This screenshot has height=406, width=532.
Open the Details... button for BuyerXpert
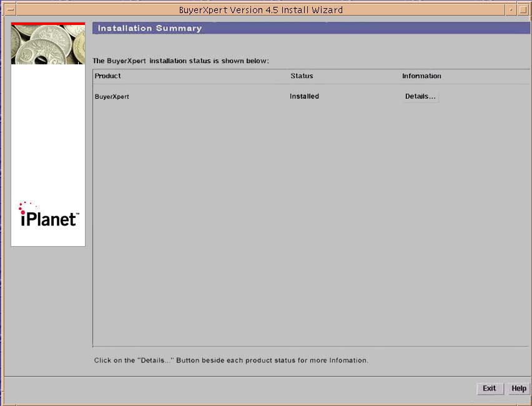click(420, 96)
